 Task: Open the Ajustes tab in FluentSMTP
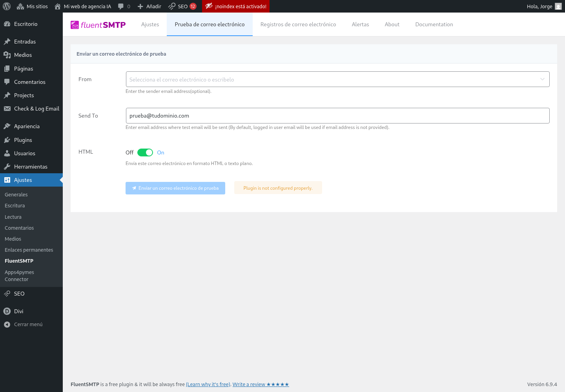(x=150, y=24)
